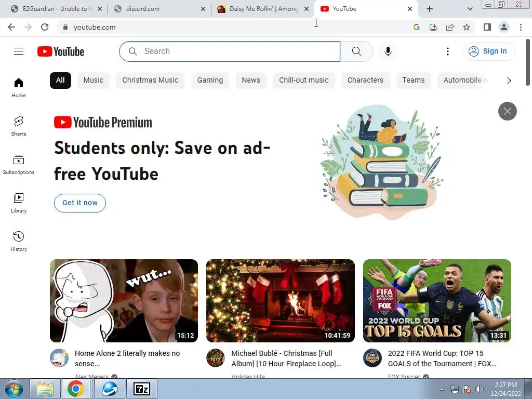Screen dimensions: 532x399
Task: Open YouTube settings three-dot menu
Action: pyautogui.click(x=448, y=51)
